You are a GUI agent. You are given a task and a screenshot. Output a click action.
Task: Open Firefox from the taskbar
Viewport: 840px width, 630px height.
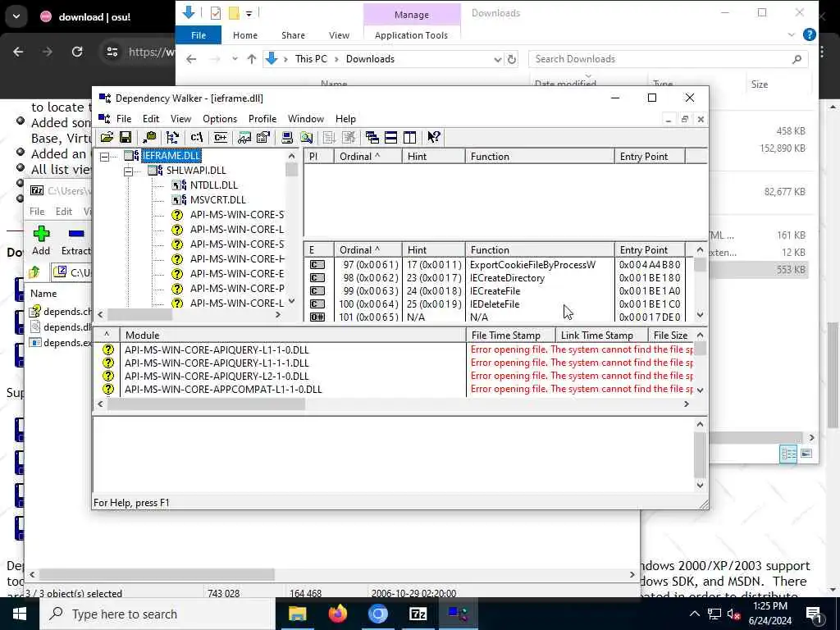click(337, 614)
